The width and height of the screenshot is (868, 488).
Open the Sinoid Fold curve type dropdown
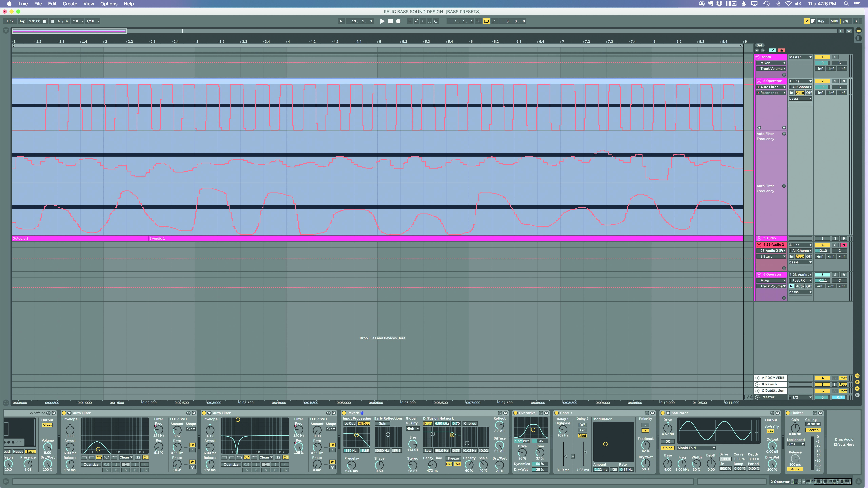click(696, 448)
